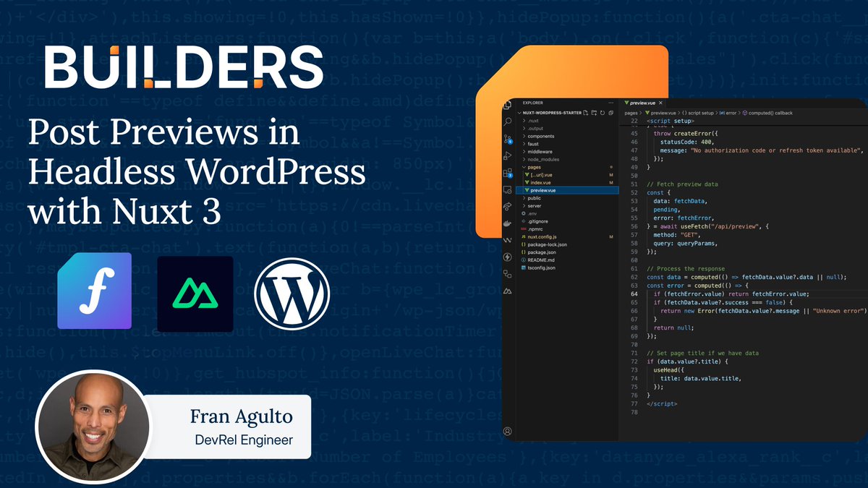Open Run and Debug view
The image size is (868, 488).
coord(507,155)
